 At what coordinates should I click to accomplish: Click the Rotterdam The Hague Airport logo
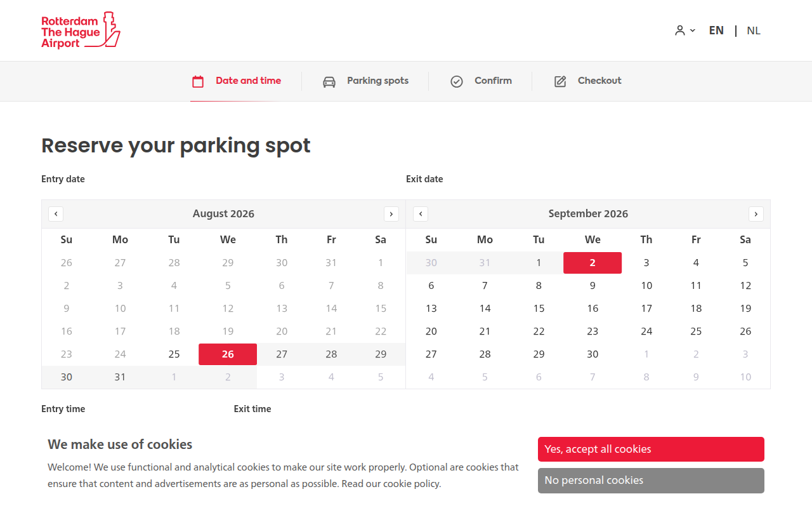pos(81,30)
